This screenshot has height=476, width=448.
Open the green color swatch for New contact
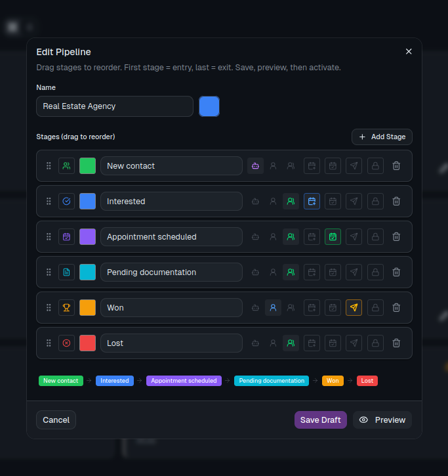[87, 165]
